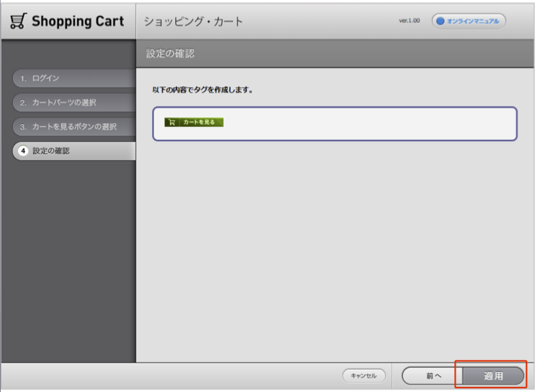The height and width of the screenshot is (392, 535).
Task: Click the 適用 apply button
Action: (x=493, y=376)
